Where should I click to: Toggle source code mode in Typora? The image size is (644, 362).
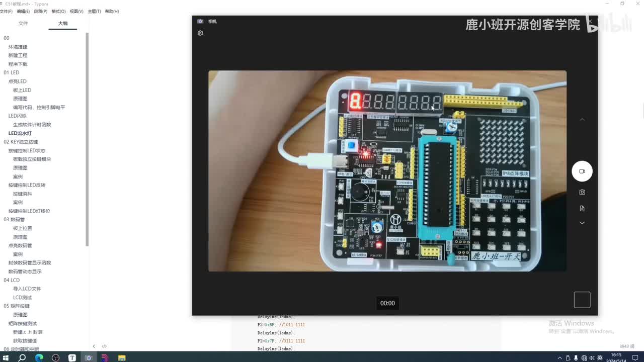tap(104, 346)
